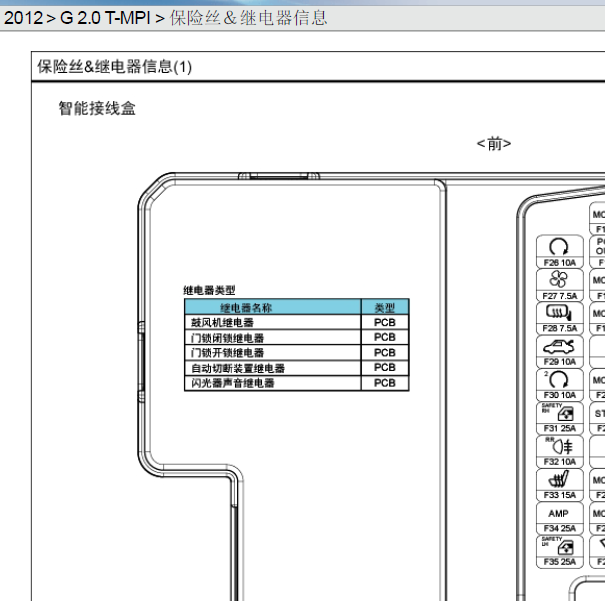The height and width of the screenshot is (601, 605).
Task: Open the G 2.0 T-MPI breadcrumb
Action: (105, 18)
